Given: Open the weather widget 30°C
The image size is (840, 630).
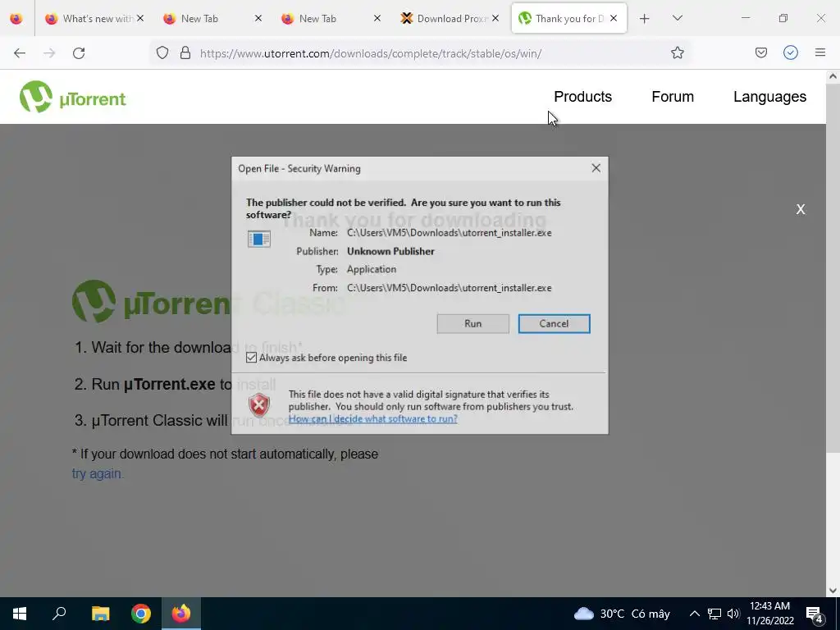Looking at the screenshot, I should 622,614.
